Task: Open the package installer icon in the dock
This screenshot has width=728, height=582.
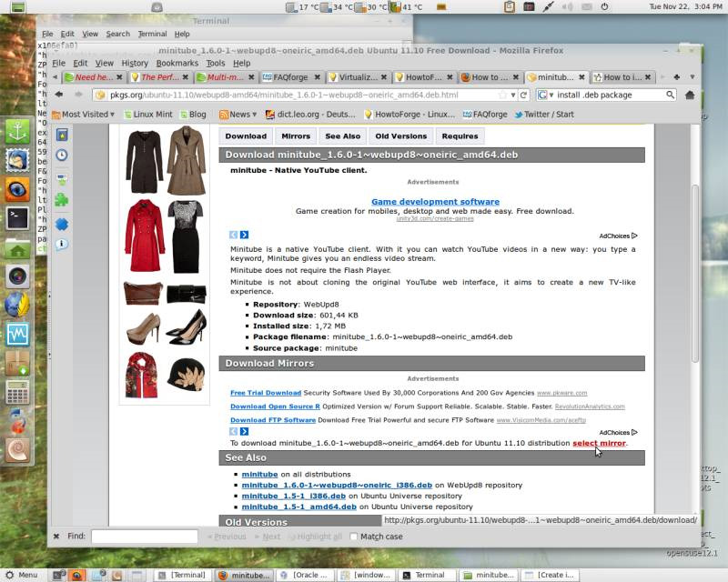Action: pos(17,363)
